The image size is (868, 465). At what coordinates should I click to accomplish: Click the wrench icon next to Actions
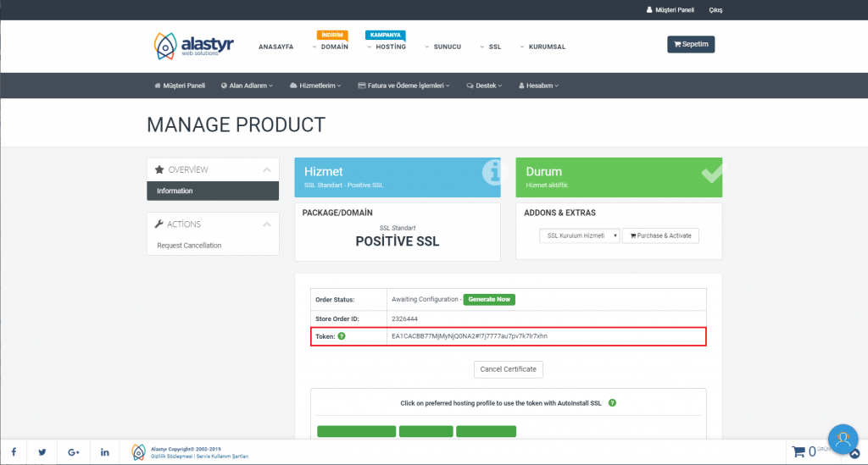159,224
